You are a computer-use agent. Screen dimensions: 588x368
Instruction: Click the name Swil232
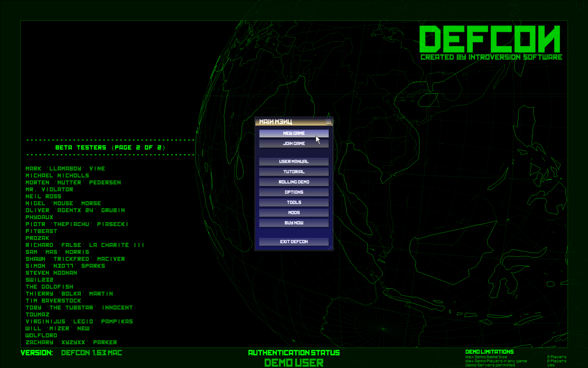[39, 280]
